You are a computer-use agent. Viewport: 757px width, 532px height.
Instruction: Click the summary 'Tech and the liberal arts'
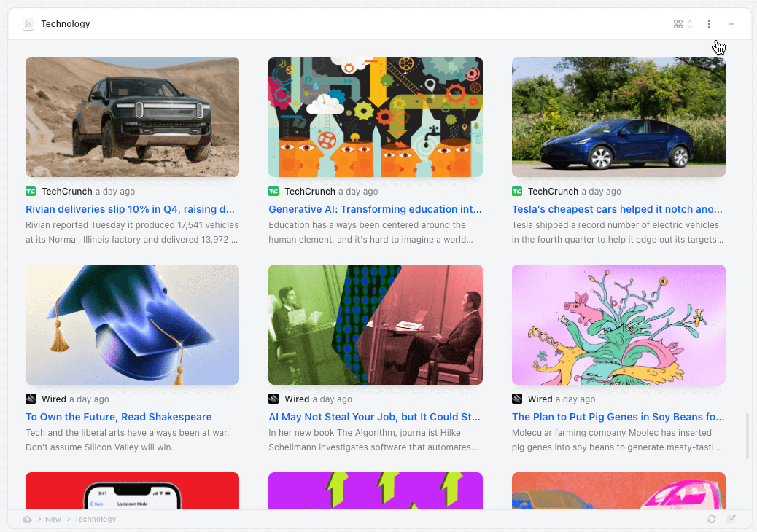coord(127,440)
